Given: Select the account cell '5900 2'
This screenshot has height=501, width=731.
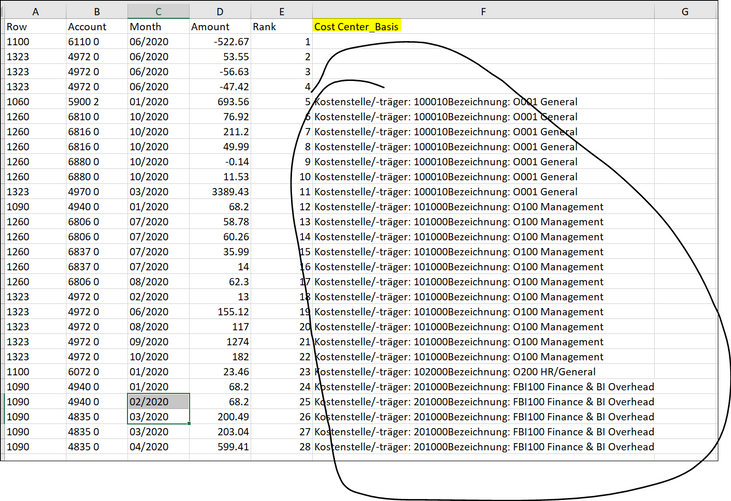Looking at the screenshot, I should (x=97, y=102).
